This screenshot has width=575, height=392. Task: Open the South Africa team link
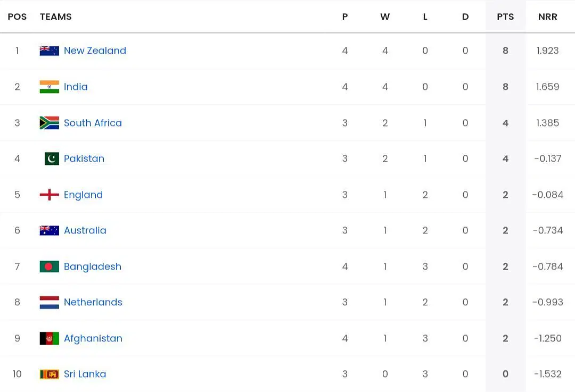93,123
